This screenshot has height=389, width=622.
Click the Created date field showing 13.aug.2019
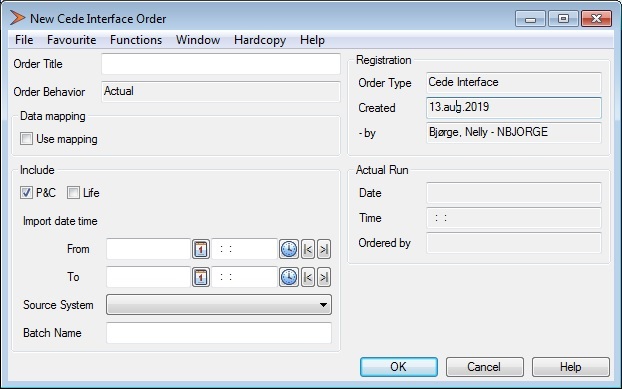[514, 107]
